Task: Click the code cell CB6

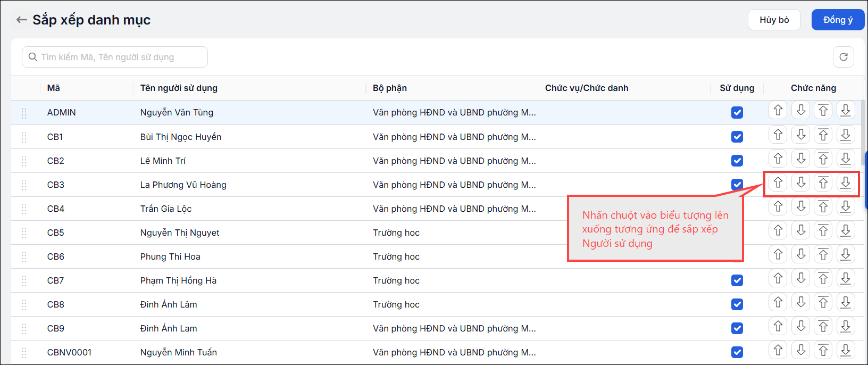Action: tap(56, 256)
